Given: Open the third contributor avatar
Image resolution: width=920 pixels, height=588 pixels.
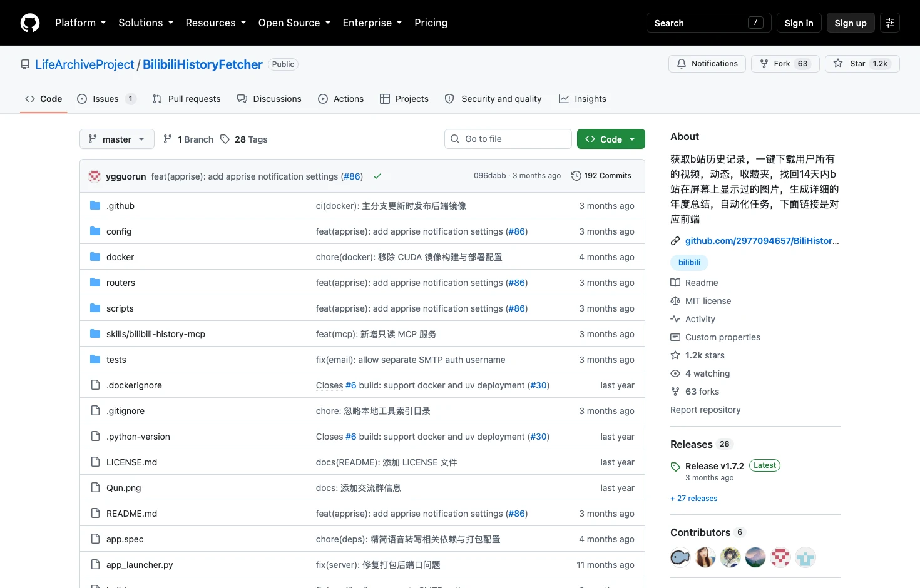Looking at the screenshot, I should click(730, 557).
